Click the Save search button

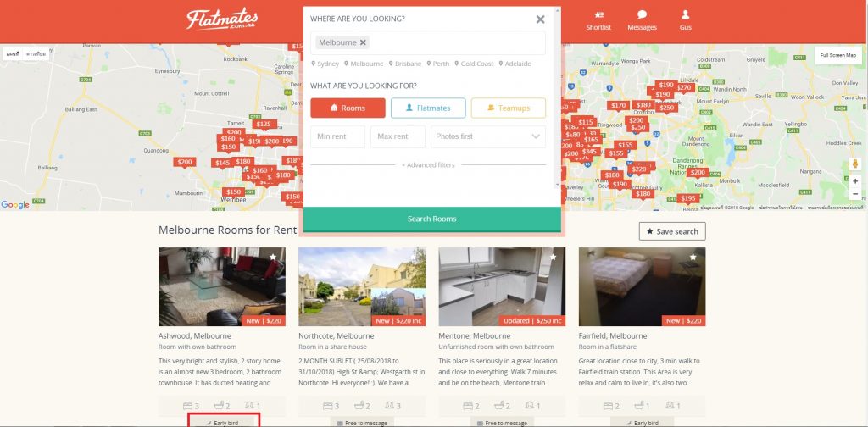[x=672, y=231]
